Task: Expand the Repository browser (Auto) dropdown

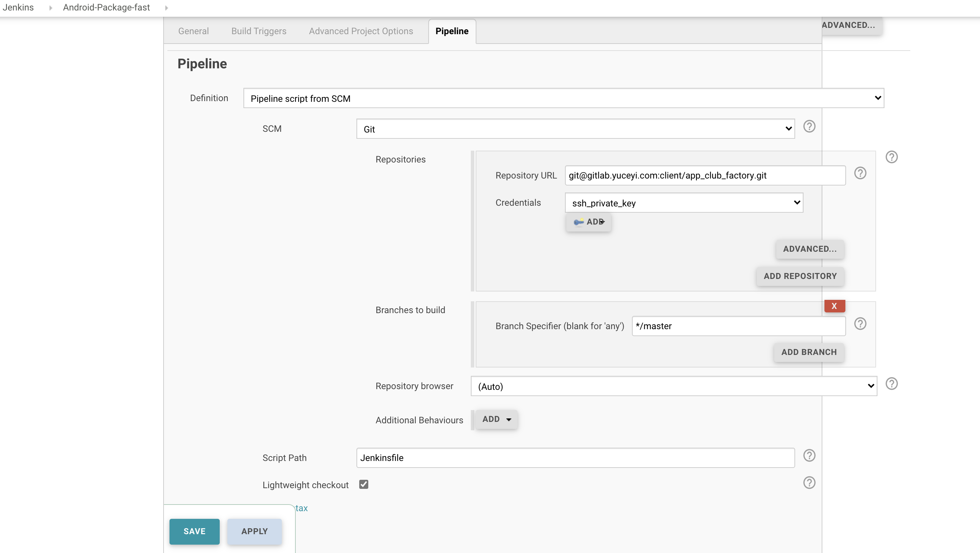Action: [x=673, y=386]
